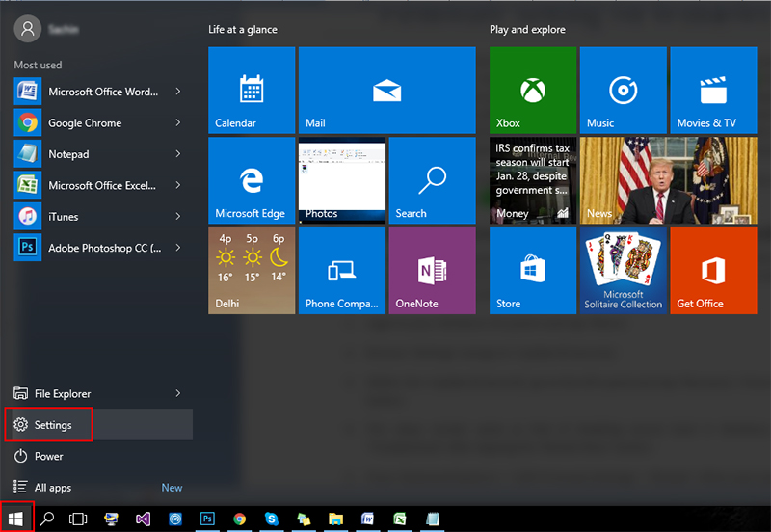Open the Phone Companion tile
The image size is (771, 532).
(x=342, y=271)
